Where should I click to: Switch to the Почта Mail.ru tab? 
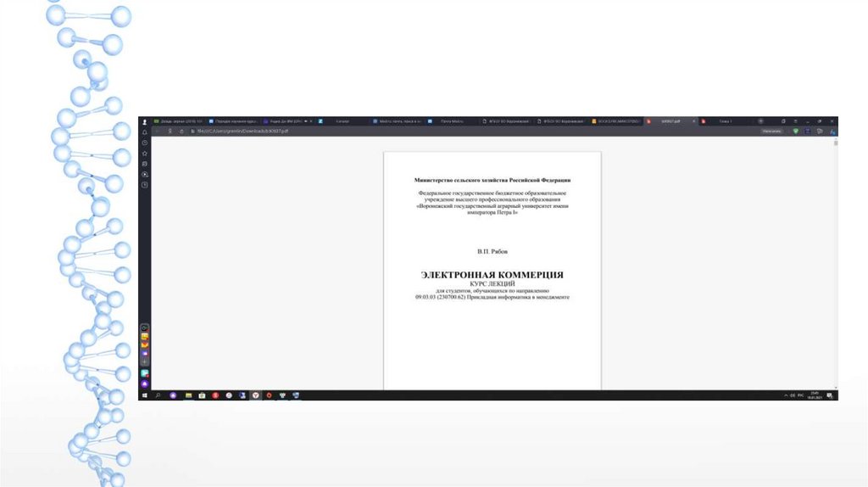[453, 121]
